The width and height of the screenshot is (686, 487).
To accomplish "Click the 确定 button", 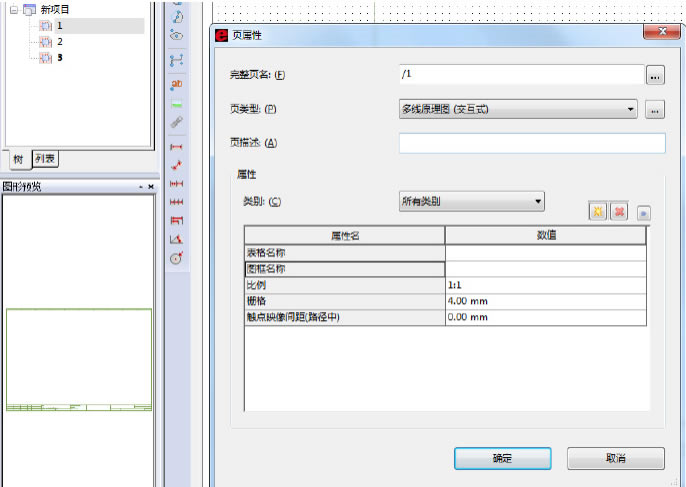I will click(502, 458).
